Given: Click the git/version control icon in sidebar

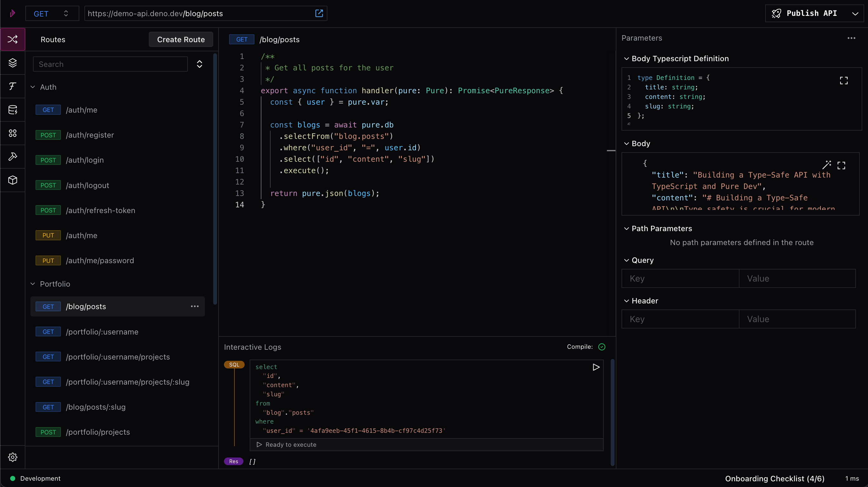Looking at the screenshot, I should [x=12, y=156].
